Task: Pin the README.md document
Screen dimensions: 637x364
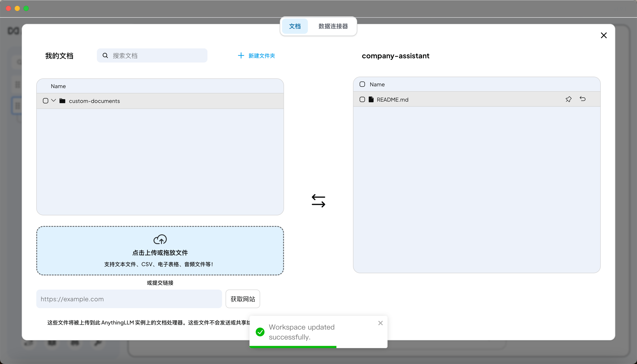Action: tap(568, 99)
